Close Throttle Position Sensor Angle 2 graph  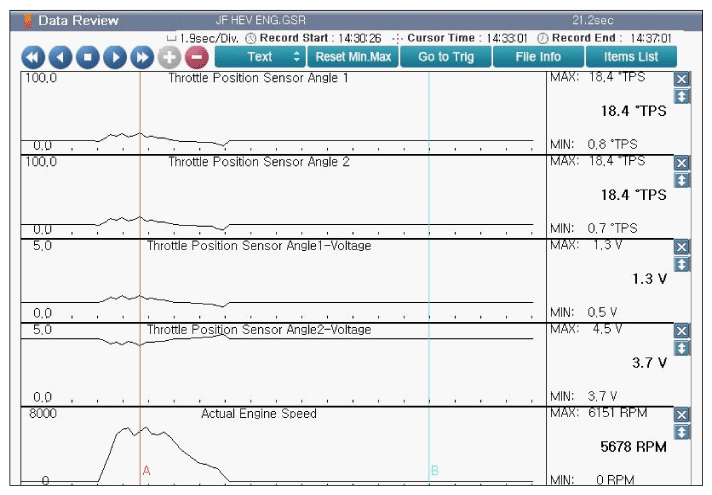pos(682,163)
